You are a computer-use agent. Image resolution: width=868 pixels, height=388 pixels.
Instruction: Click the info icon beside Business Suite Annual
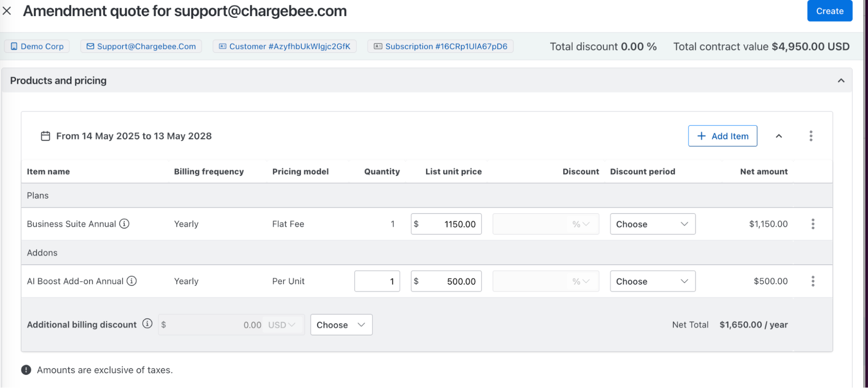(x=124, y=224)
